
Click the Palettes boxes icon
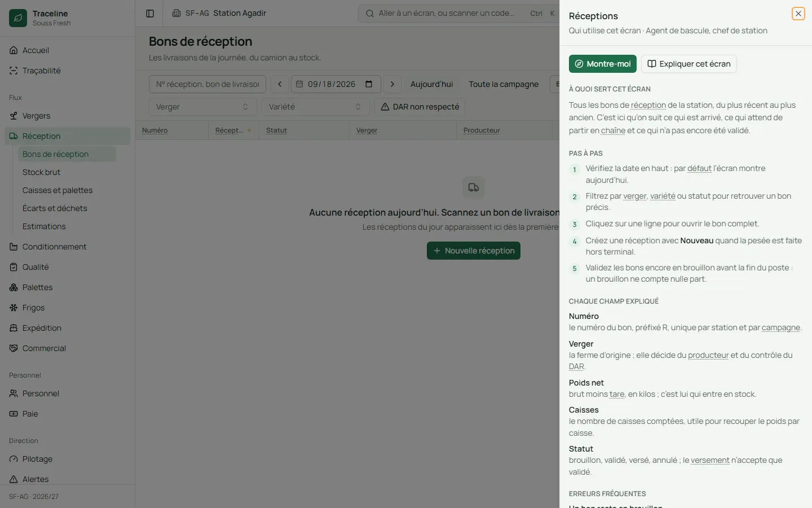[14, 287]
